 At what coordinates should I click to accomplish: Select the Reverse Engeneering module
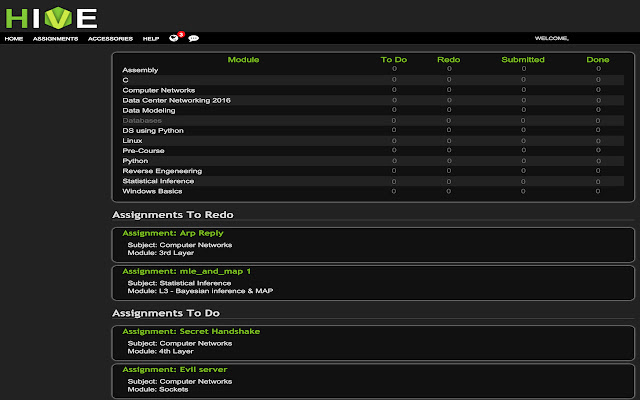click(x=162, y=171)
